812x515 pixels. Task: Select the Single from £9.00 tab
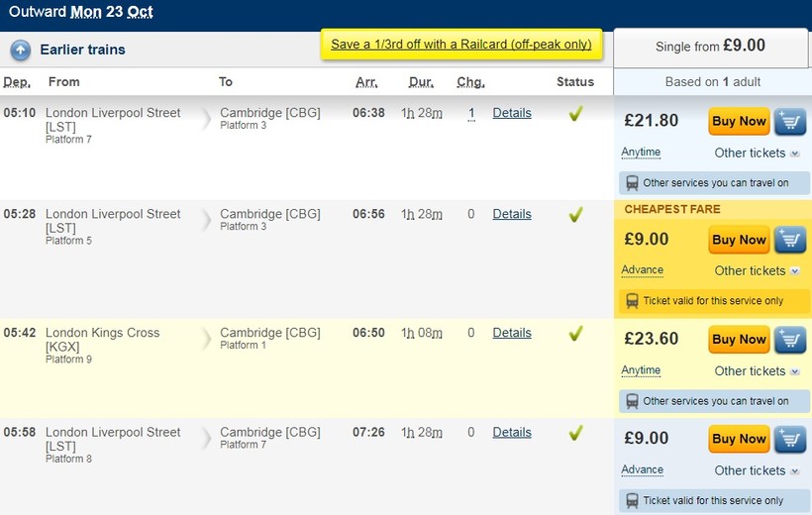click(710, 47)
